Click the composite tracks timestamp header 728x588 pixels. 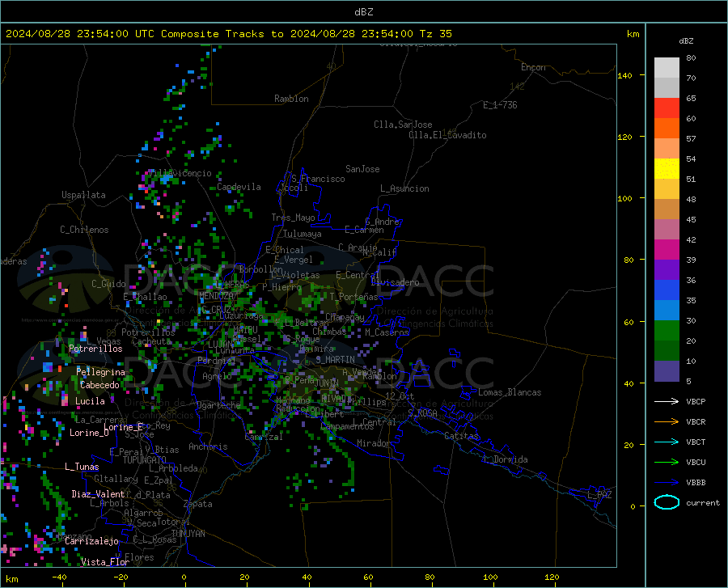[228, 34]
